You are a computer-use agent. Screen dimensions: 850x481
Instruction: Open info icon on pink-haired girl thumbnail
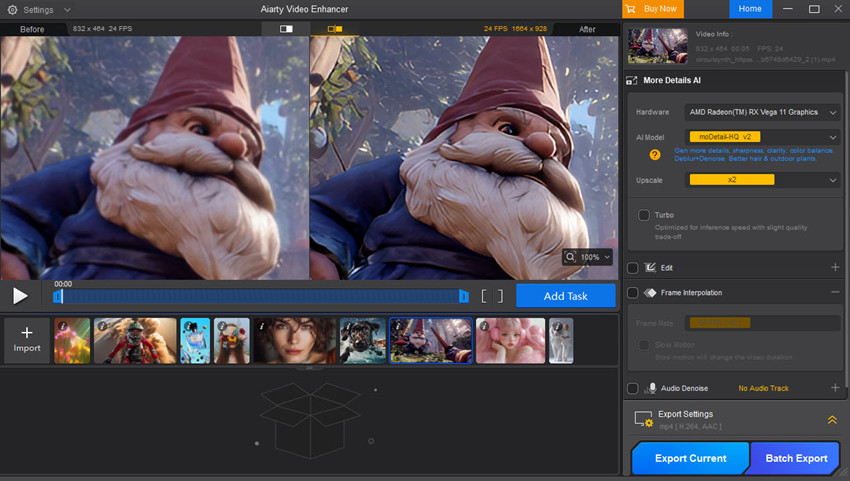[485, 326]
